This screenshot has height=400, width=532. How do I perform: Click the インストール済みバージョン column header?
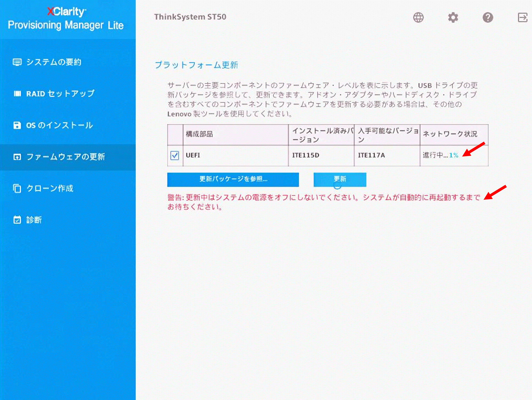pos(321,135)
